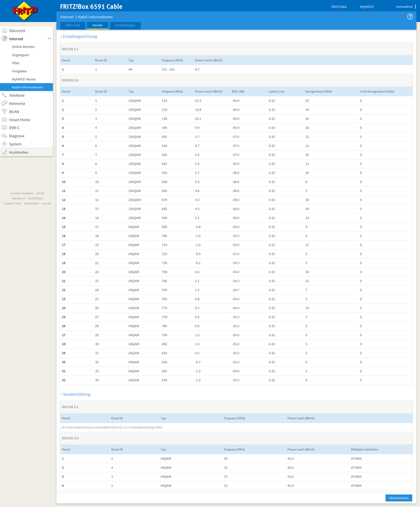The width and height of the screenshot is (420, 507).
Task: Open the help question mark icon
Action: [x=410, y=16]
